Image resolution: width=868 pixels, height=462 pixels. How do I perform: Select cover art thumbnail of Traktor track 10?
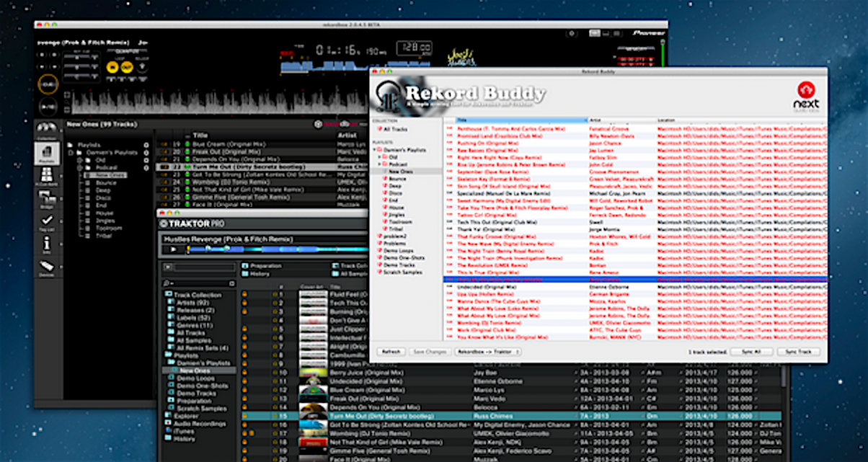313,372
